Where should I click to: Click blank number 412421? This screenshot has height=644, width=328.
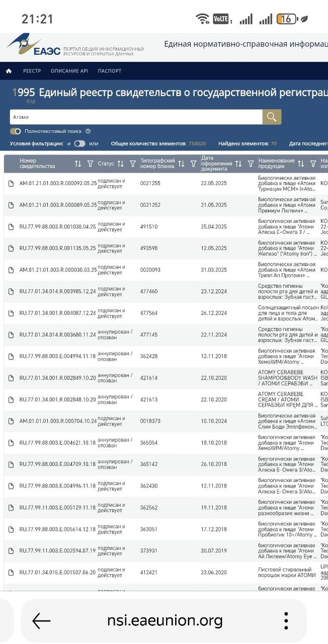point(149,573)
